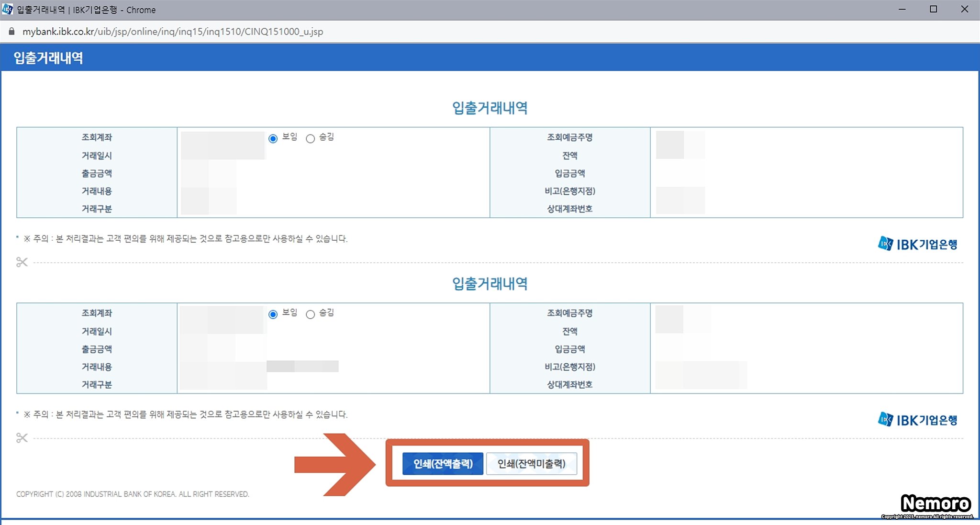Screen dimensions: 980x525
Task: Click the upper IBK기업은행 logo
Action: [x=917, y=244]
